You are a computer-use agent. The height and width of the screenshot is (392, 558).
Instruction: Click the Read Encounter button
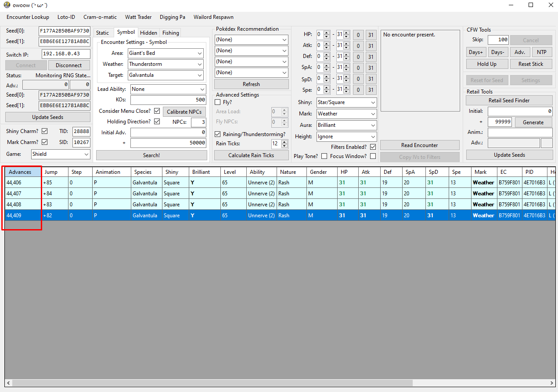420,145
